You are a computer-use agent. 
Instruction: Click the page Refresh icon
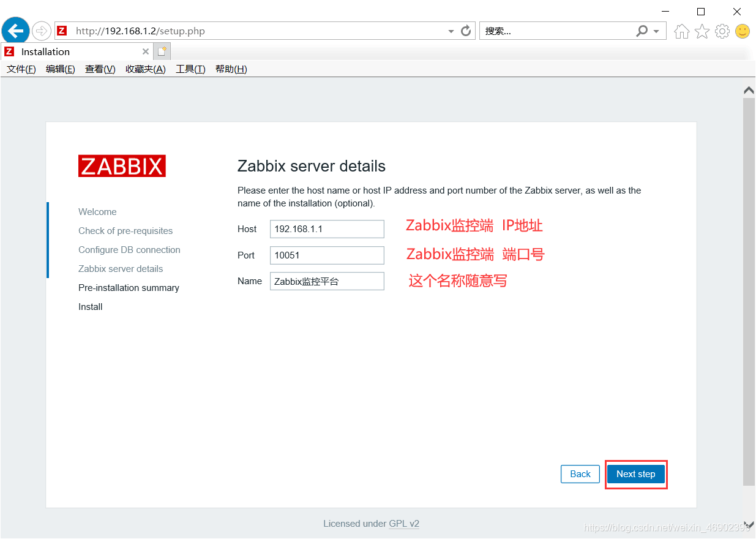pyautogui.click(x=466, y=31)
